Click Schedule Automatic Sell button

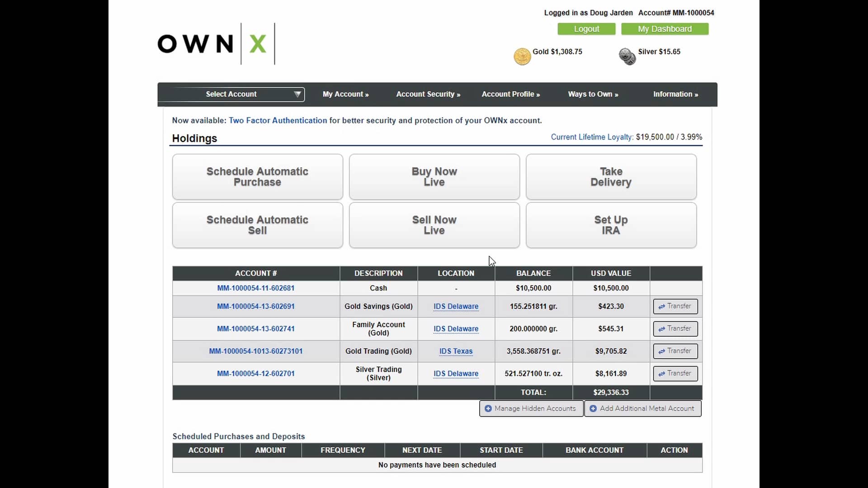[257, 225]
